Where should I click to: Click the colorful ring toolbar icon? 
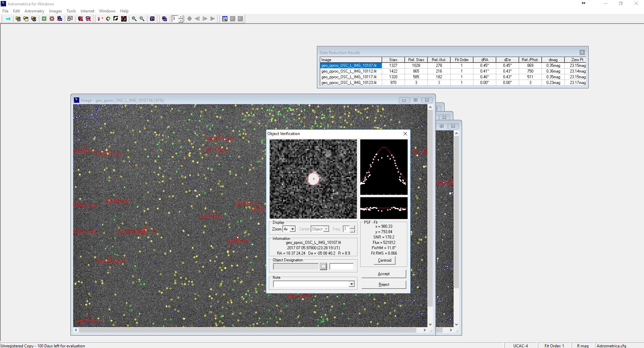pos(108,19)
